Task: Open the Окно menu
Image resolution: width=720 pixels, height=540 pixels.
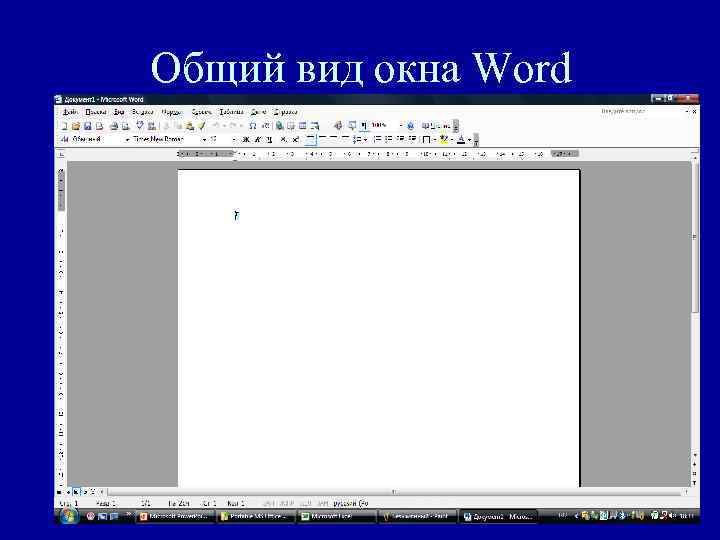Action: pos(259,112)
